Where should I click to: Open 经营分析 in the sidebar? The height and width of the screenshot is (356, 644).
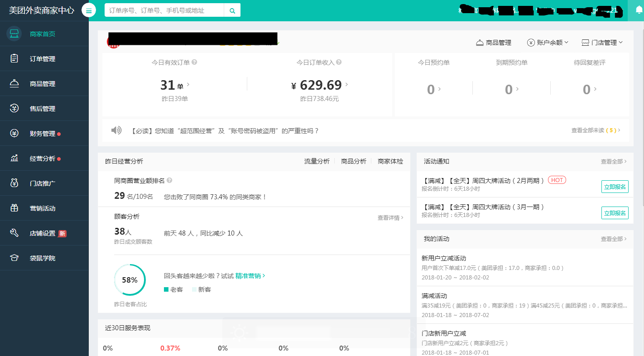[x=44, y=158]
